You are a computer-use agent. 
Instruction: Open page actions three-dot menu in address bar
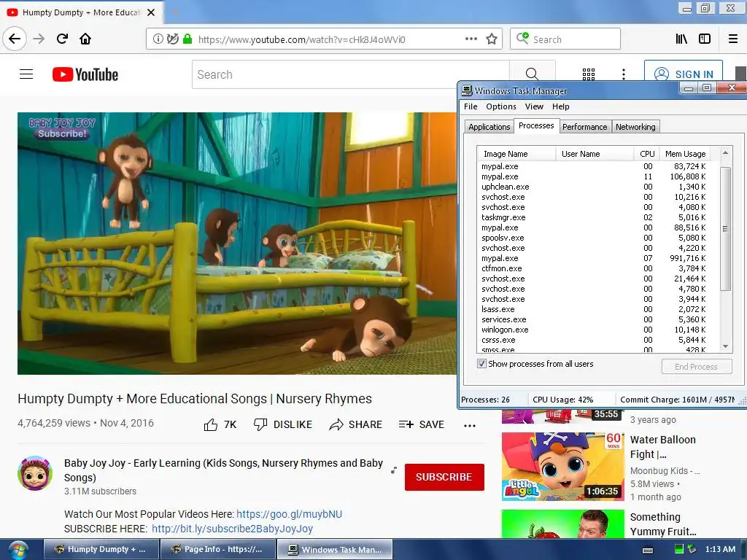pyautogui.click(x=471, y=39)
